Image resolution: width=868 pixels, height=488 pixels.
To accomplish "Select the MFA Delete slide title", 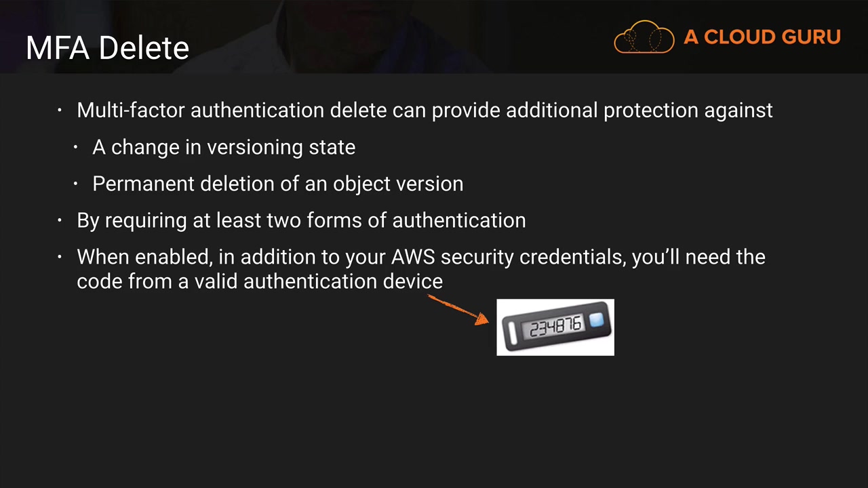I will [107, 48].
